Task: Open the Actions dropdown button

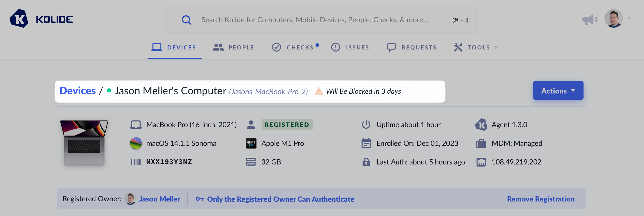Action: pos(558,91)
